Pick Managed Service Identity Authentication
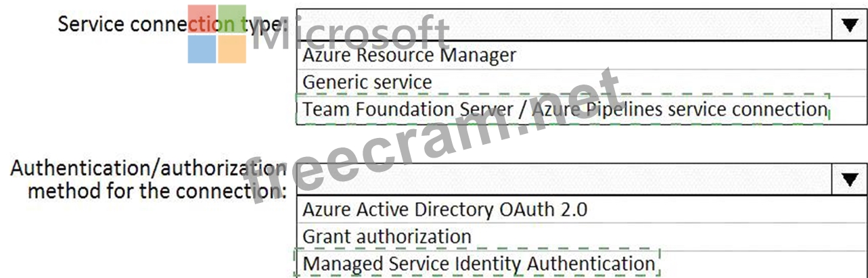The image size is (868, 278). click(x=478, y=263)
